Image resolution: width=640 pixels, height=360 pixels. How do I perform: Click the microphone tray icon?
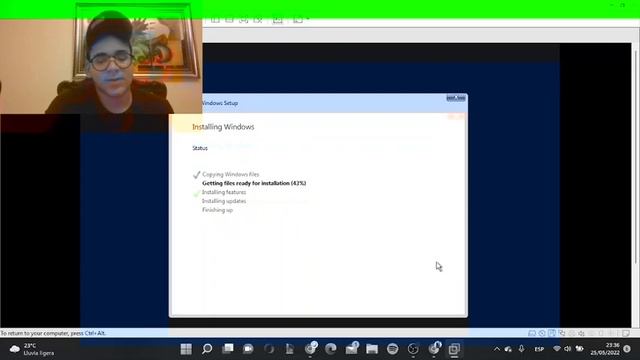click(x=521, y=349)
